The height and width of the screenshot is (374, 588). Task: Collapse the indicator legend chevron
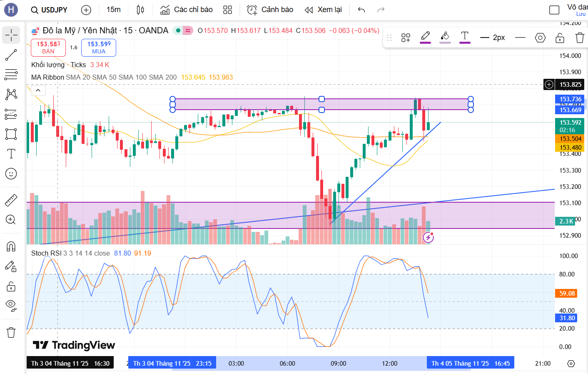tap(38, 90)
